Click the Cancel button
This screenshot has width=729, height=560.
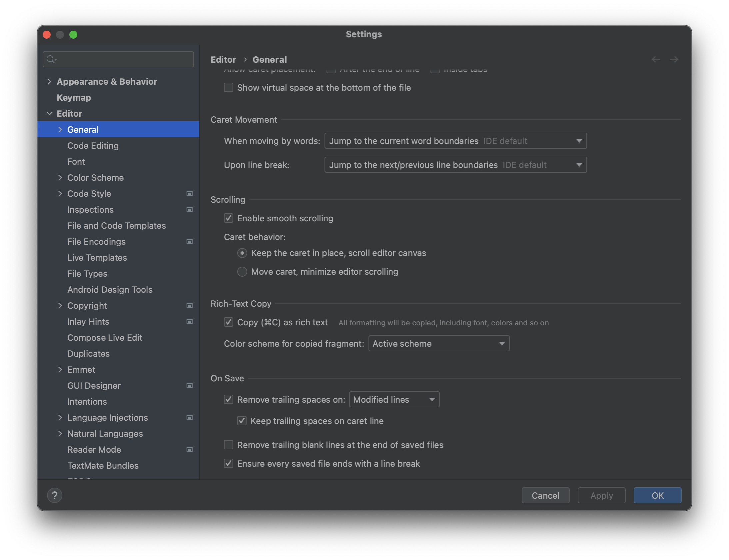545,496
